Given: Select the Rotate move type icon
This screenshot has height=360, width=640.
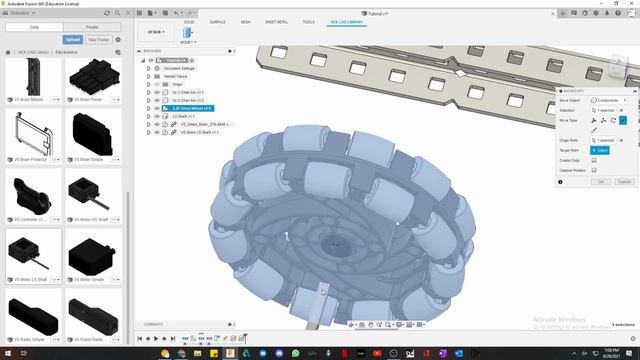Looking at the screenshot, I should tap(613, 120).
